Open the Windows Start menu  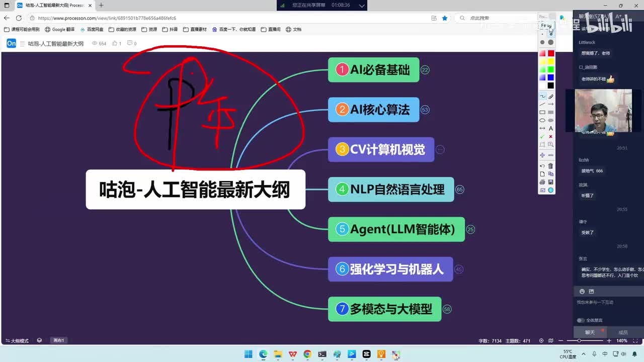(249, 354)
